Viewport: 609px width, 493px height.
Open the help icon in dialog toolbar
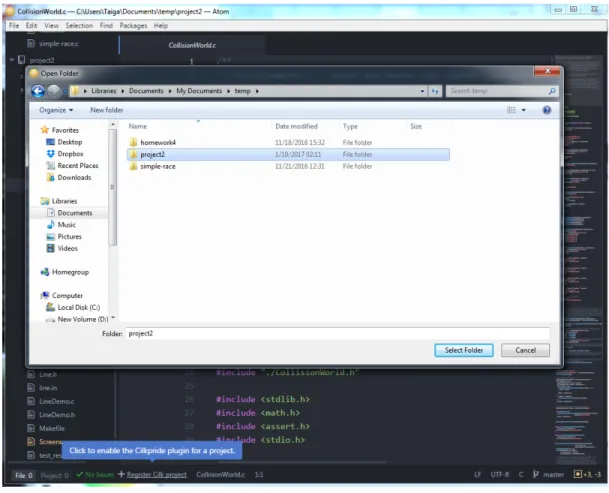(546, 110)
